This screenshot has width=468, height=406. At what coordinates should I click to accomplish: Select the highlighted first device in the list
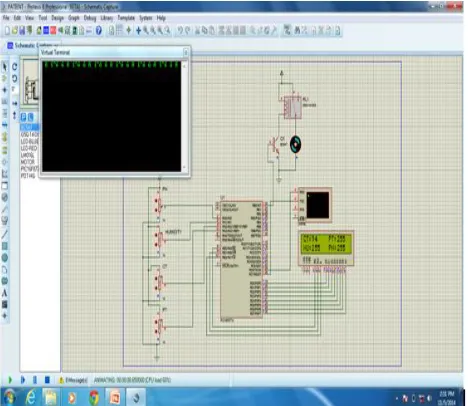30,127
